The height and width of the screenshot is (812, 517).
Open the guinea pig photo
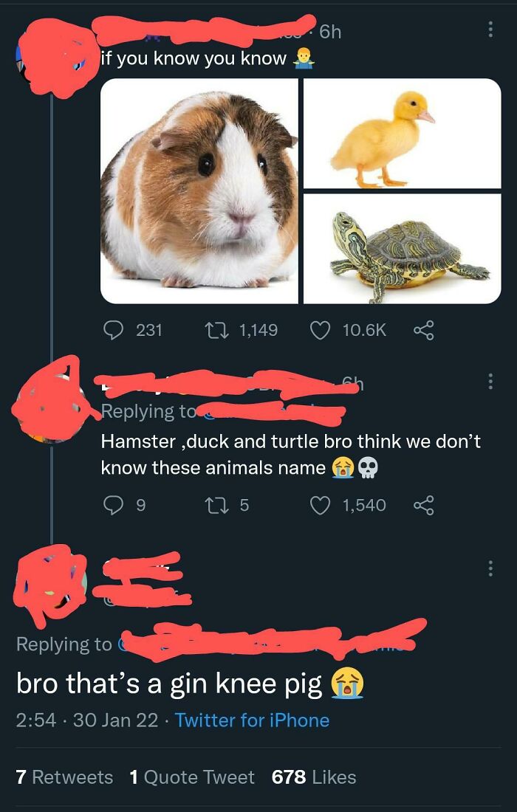click(x=199, y=190)
